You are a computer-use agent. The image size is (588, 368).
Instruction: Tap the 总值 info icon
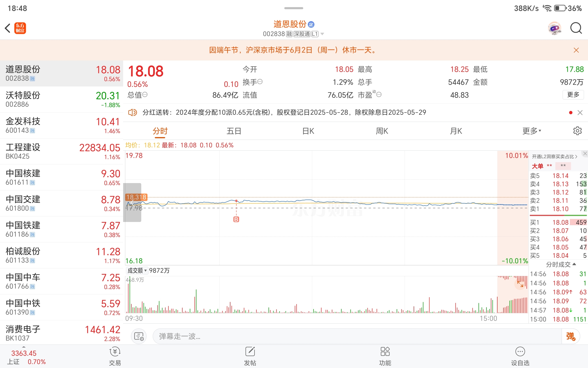pyautogui.click(x=145, y=95)
